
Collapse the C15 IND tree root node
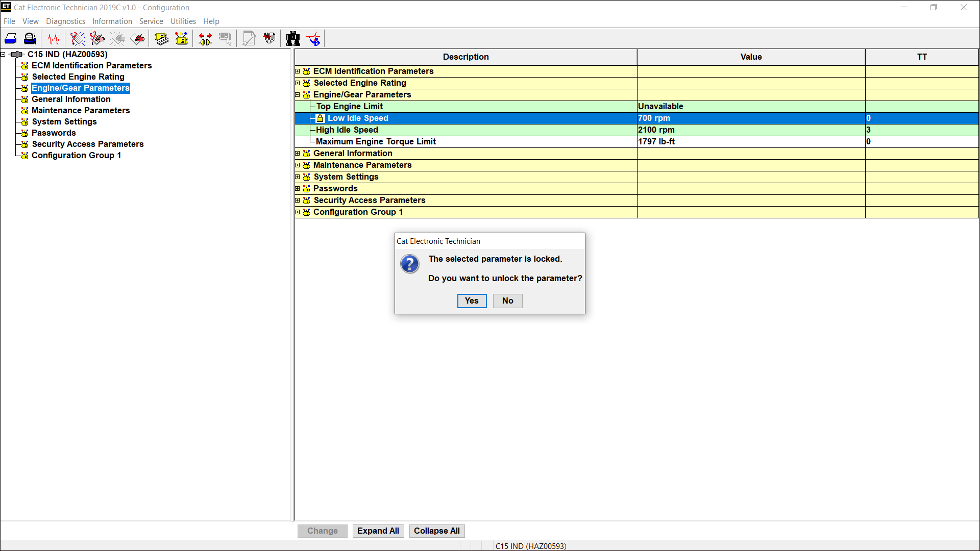click(3, 55)
